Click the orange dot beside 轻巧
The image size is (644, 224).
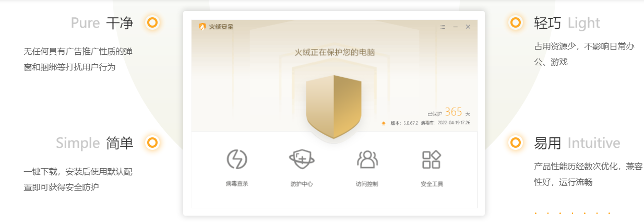[516, 22]
